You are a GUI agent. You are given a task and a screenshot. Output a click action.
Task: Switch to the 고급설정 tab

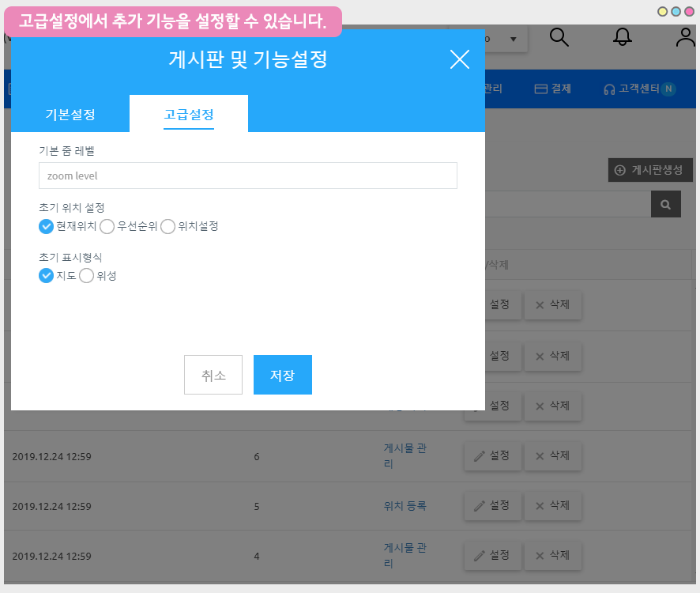189,115
